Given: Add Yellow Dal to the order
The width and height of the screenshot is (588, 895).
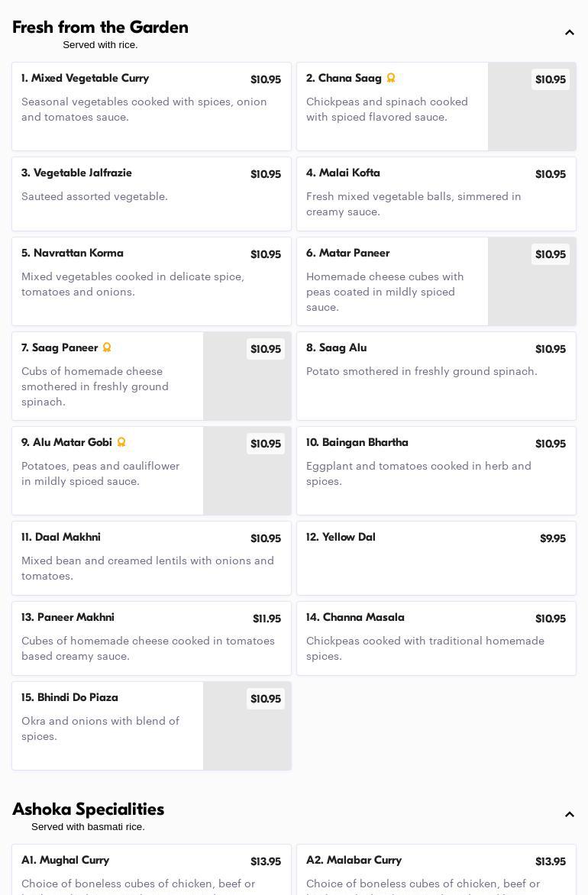Looking at the screenshot, I should click(x=436, y=558).
